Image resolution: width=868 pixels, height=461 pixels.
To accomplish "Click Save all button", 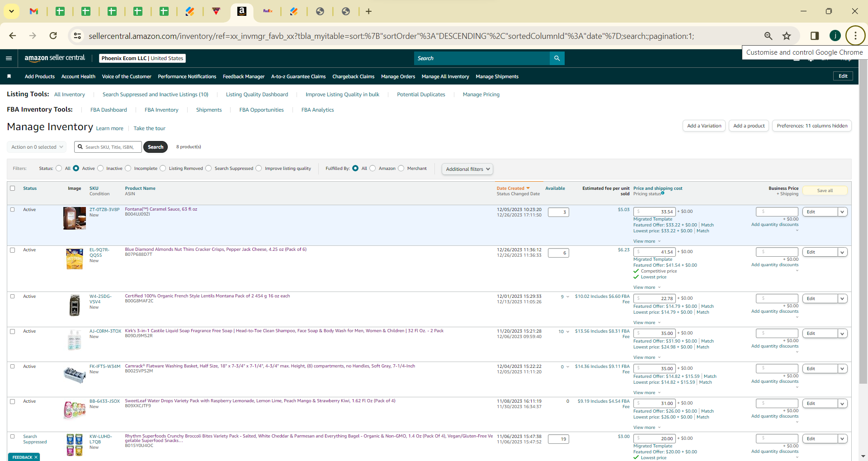I will pyautogui.click(x=825, y=191).
